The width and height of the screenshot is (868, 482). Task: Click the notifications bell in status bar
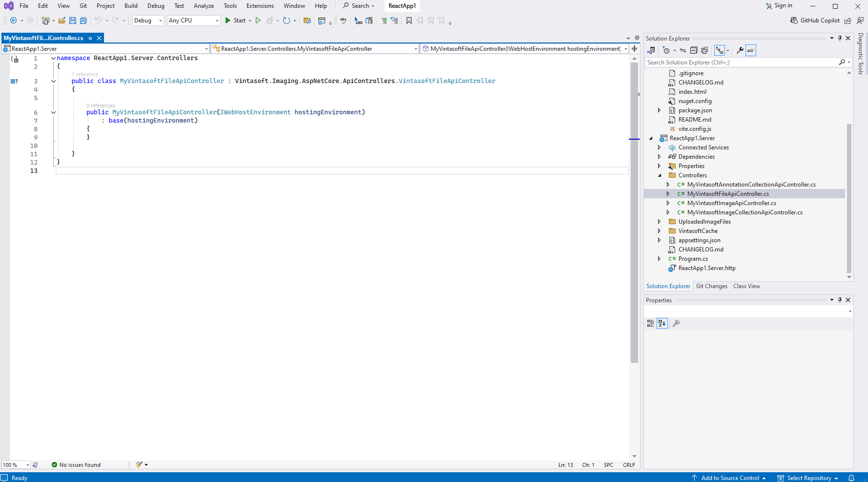coord(851,478)
